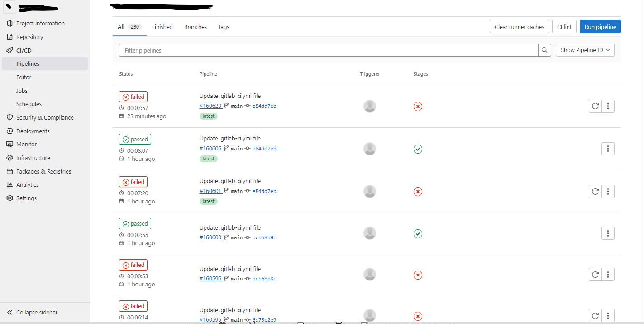Open Project information in sidebar
This screenshot has height=324, width=644.
click(40, 23)
